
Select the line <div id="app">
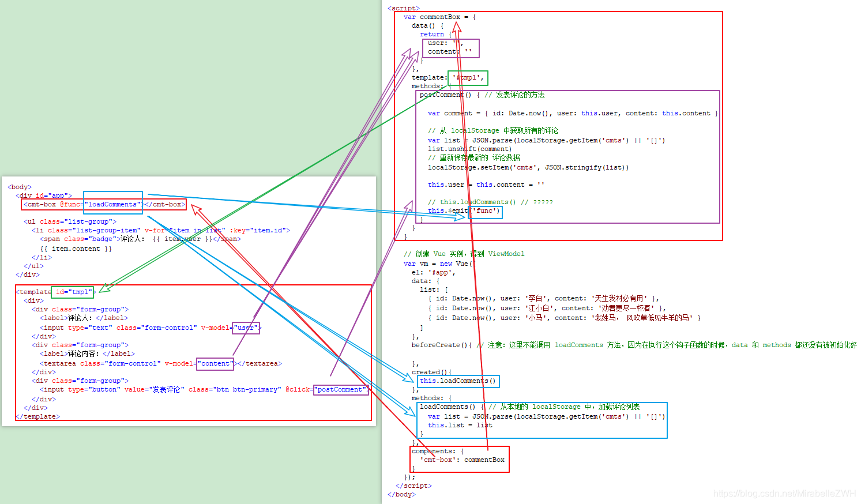click(x=44, y=195)
